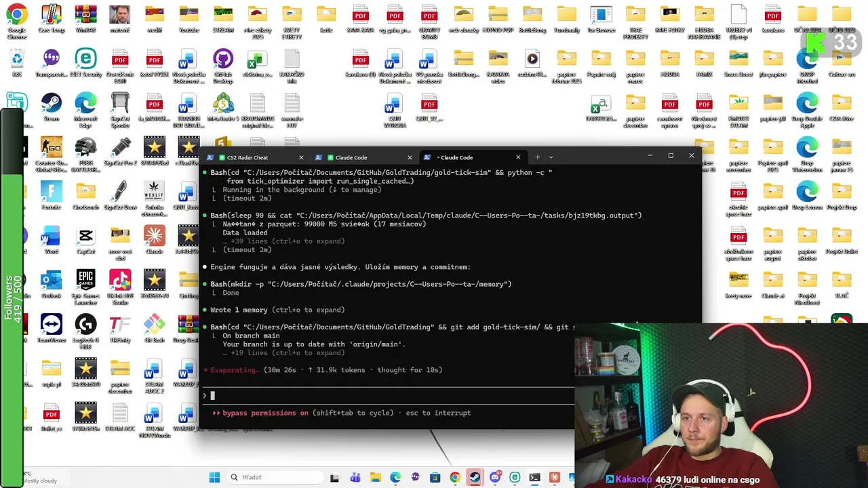This screenshot has height=488, width=868.
Task: Maximize the terminal window
Action: [x=671, y=156]
